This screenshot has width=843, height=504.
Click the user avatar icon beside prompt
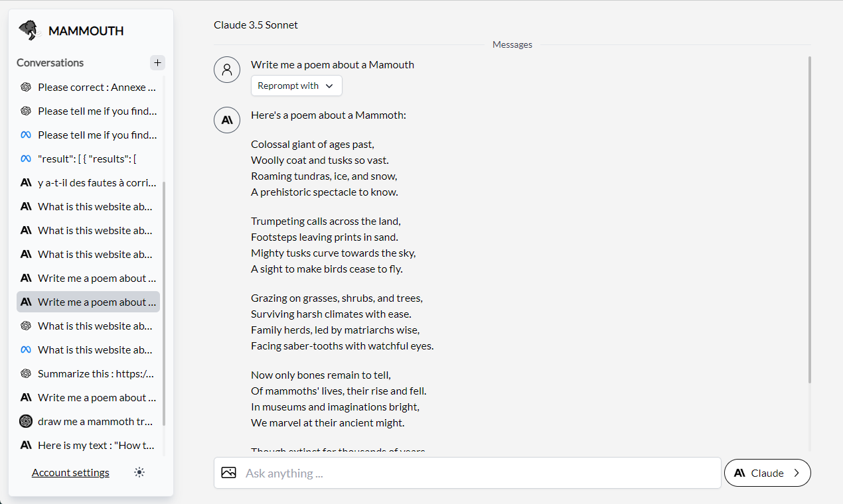pyautogui.click(x=227, y=70)
